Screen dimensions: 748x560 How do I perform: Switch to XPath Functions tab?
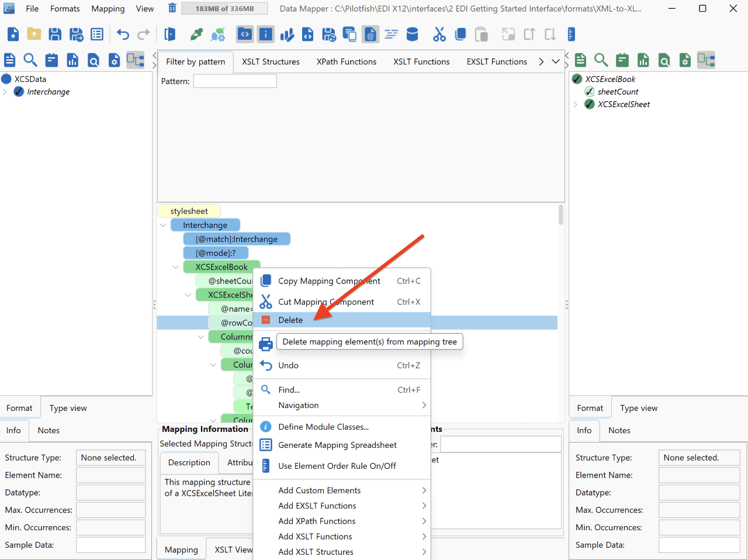[347, 61]
